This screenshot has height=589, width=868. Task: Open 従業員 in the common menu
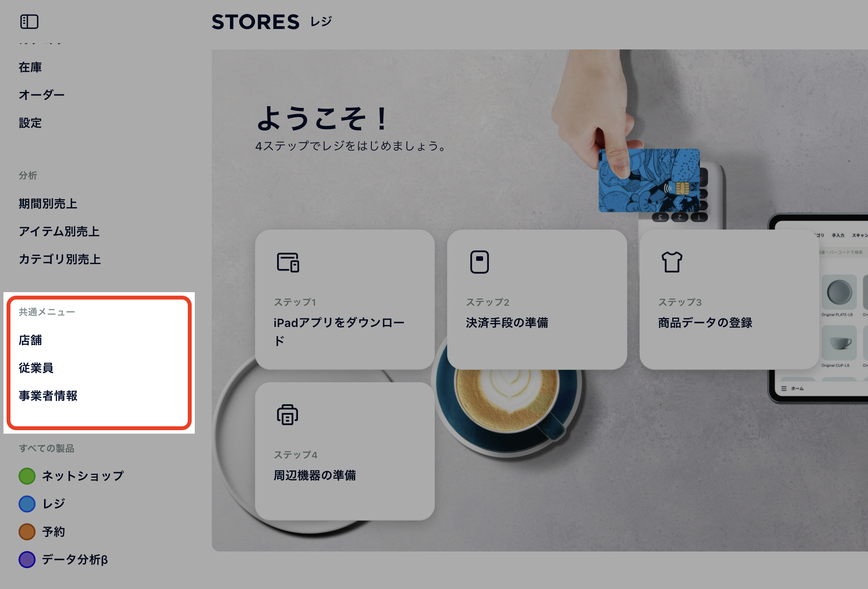36,368
